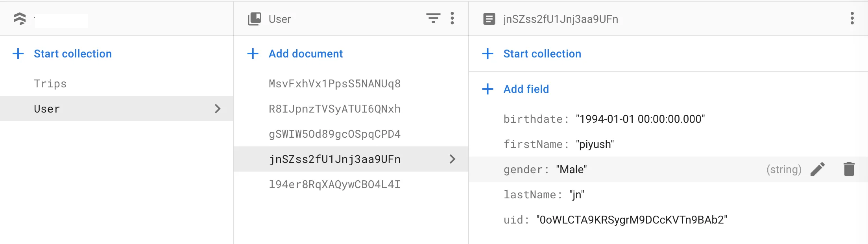This screenshot has height=244, width=868.
Task: Click the Firestore database root icon
Action: point(20,19)
